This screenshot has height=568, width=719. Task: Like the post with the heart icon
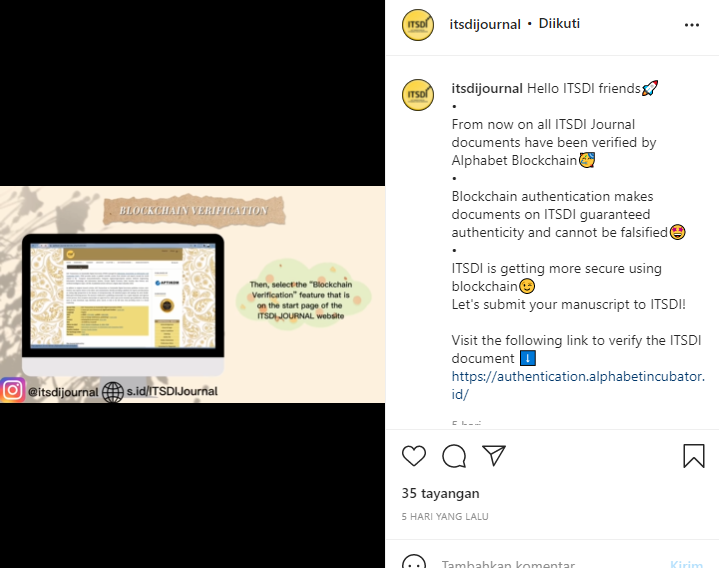pyautogui.click(x=414, y=456)
